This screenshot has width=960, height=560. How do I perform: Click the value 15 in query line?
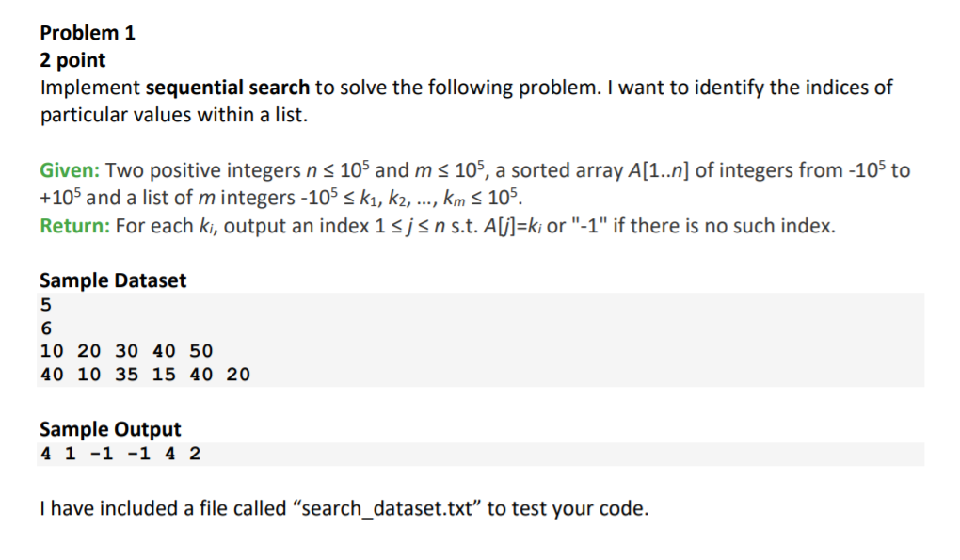point(164,375)
